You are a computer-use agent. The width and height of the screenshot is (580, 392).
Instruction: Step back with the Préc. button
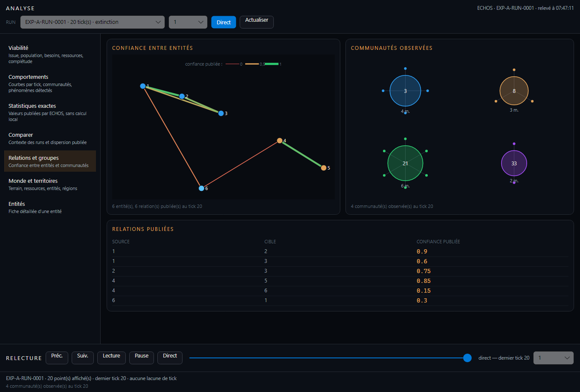[57, 358]
